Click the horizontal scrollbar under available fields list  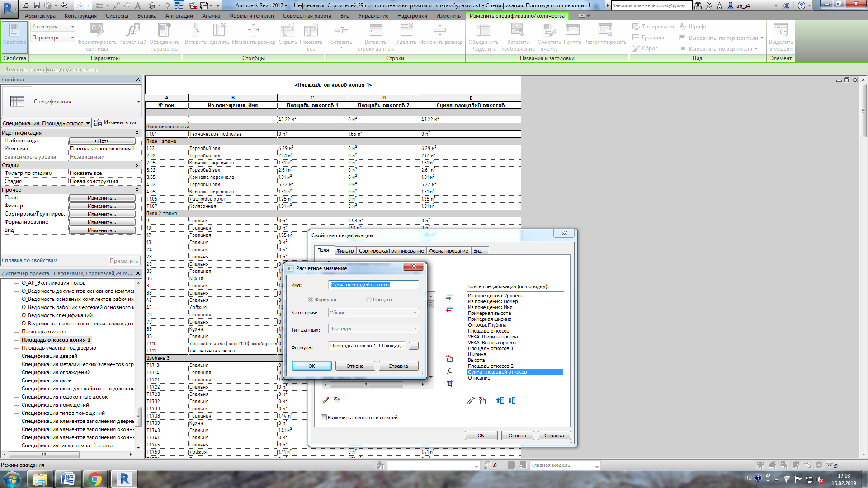pos(366,385)
